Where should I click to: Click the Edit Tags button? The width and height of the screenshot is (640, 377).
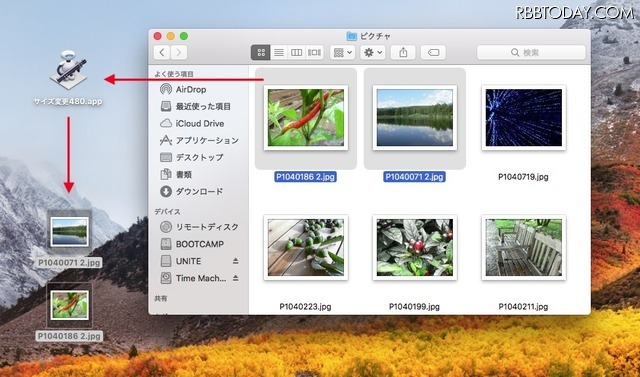click(x=433, y=53)
